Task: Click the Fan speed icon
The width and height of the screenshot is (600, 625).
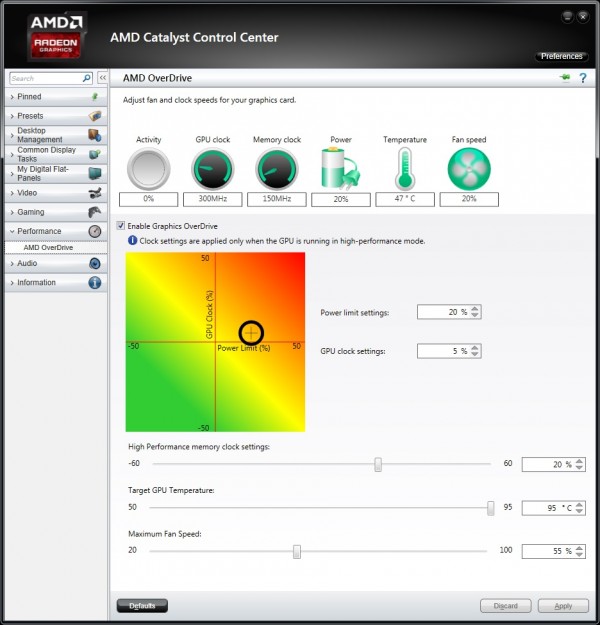Action: coord(469,169)
